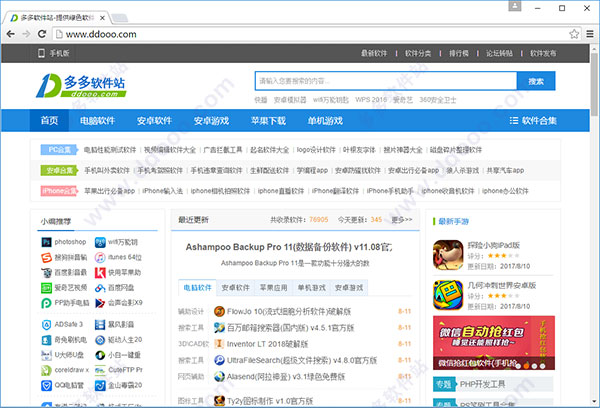Click the WPS 2016 hot search keyword
Image resolution: width=600 pixels, height=408 pixels.
click(x=371, y=100)
